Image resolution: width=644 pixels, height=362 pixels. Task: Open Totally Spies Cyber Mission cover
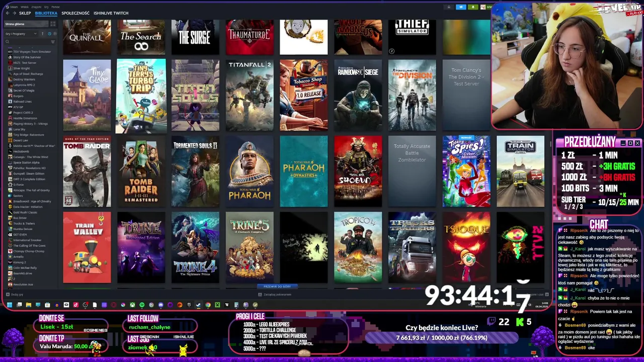(x=466, y=171)
